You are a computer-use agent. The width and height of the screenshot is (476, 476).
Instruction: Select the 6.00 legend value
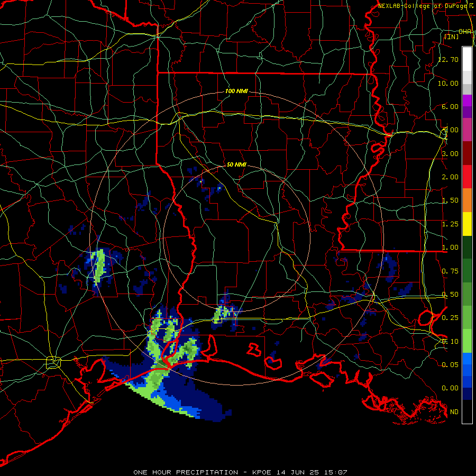tap(450, 106)
